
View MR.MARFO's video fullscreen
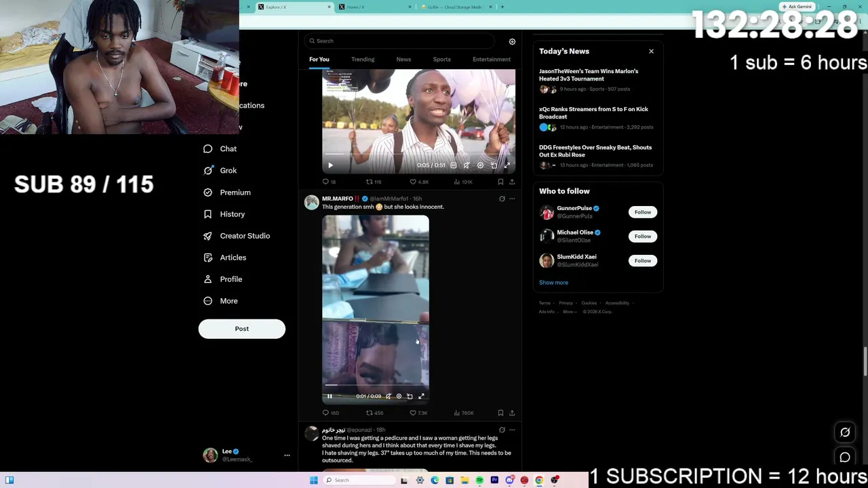tap(421, 396)
